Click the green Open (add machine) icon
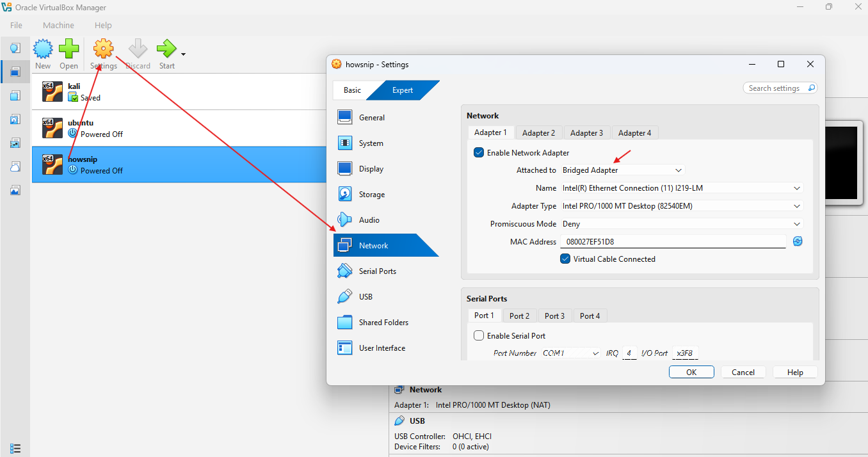The height and width of the screenshot is (457, 868). tap(69, 49)
